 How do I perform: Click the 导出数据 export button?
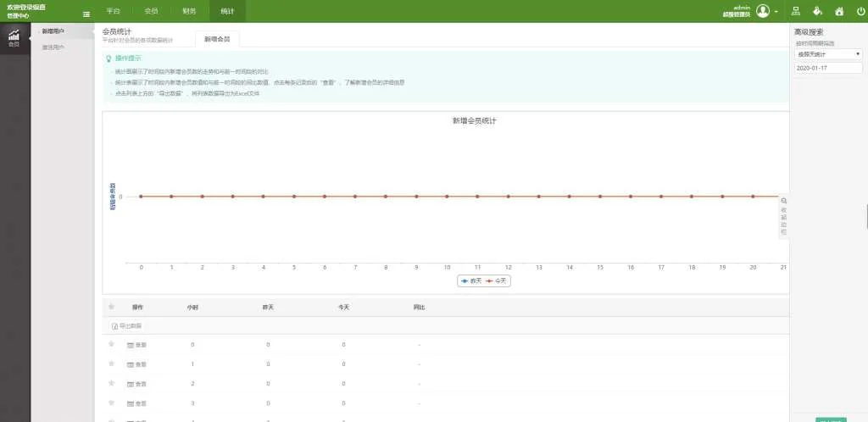point(127,326)
